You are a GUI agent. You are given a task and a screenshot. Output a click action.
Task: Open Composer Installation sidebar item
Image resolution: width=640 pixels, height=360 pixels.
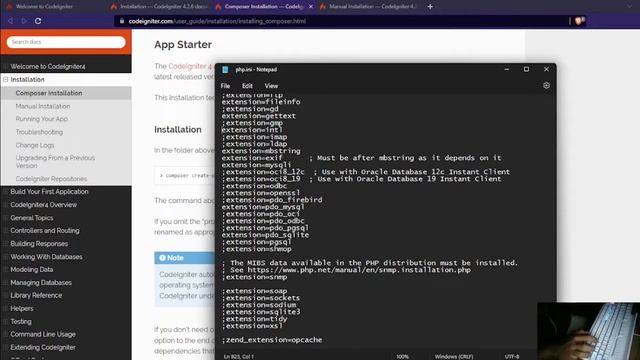49,93
